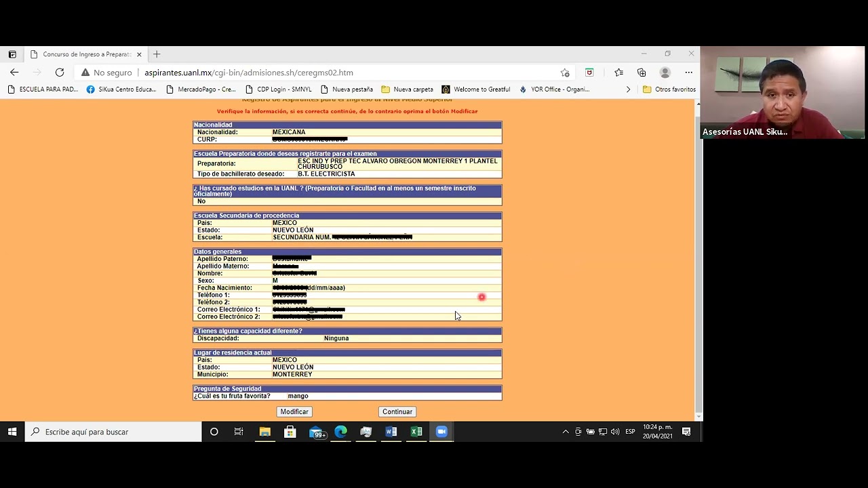
Task: Open Nueva carpeta bookmarks folder
Action: 408,89
